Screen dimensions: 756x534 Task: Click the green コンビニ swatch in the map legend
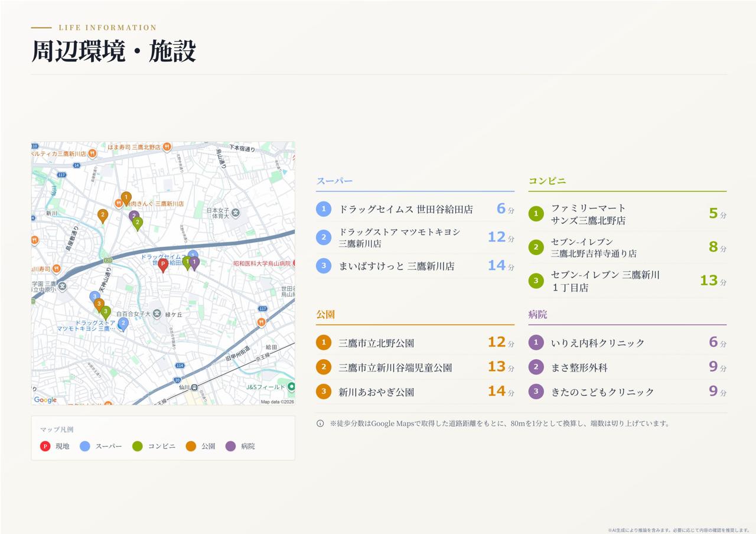point(138,446)
